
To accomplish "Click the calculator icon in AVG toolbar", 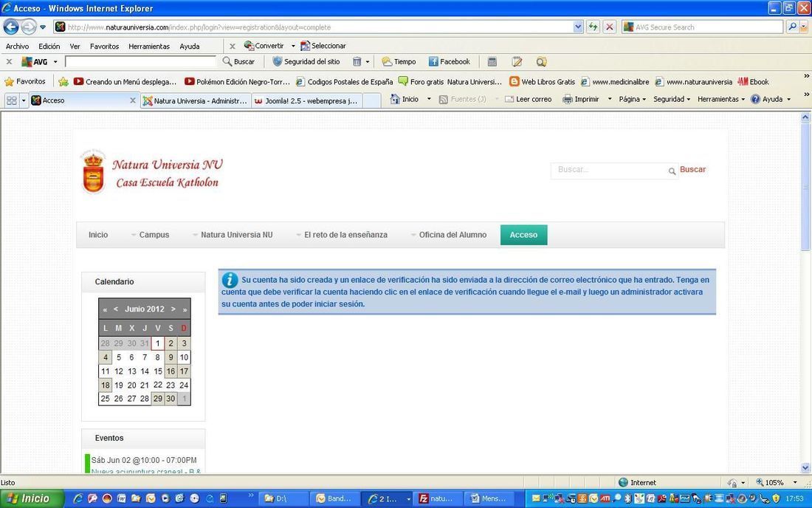I will pyautogui.click(x=492, y=61).
